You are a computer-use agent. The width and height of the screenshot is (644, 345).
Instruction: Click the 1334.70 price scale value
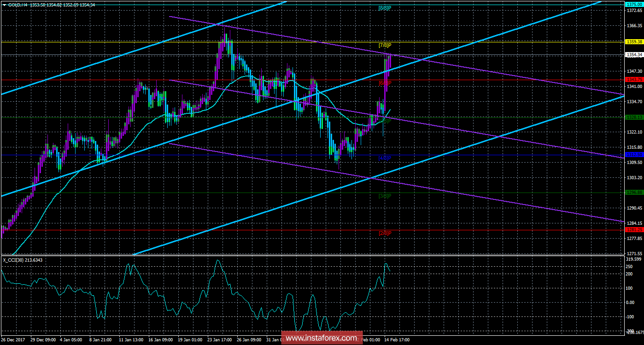(634, 102)
